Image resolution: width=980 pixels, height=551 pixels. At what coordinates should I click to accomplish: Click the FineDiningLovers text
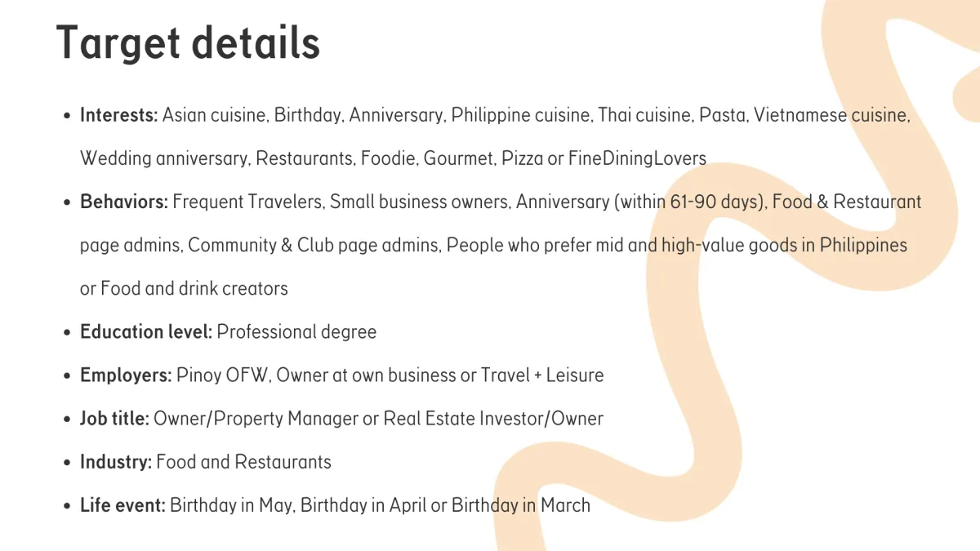tap(637, 158)
